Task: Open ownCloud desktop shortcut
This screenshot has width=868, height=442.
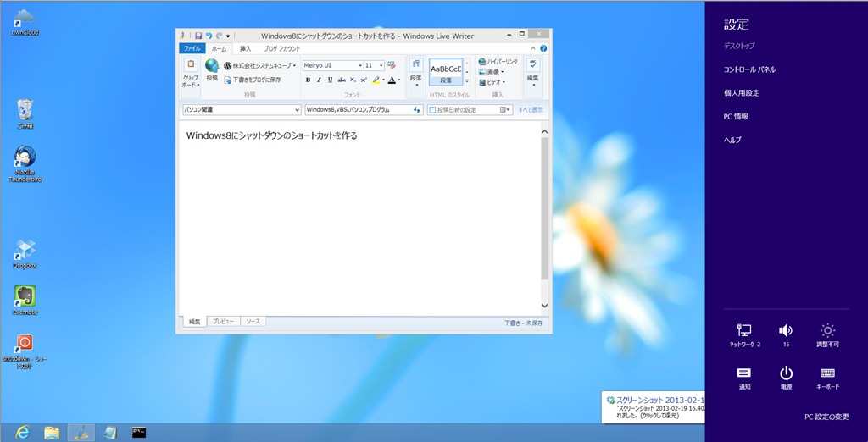Action: (x=25, y=22)
